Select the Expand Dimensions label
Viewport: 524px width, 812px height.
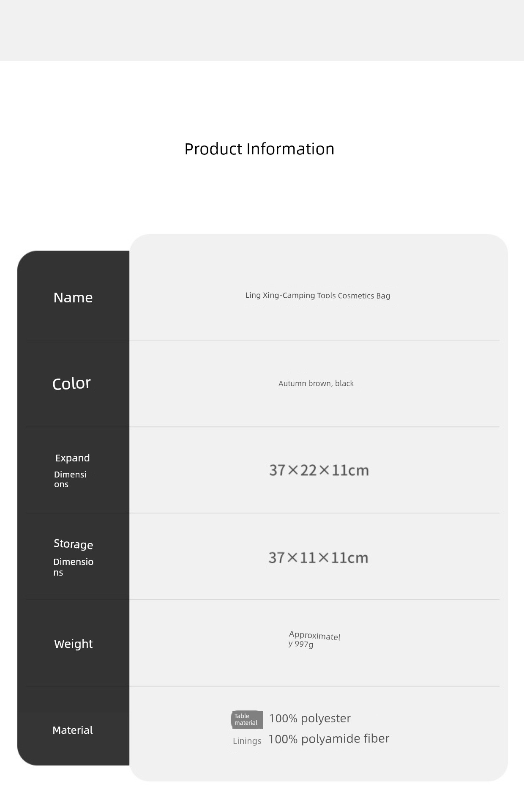pyautogui.click(x=72, y=471)
